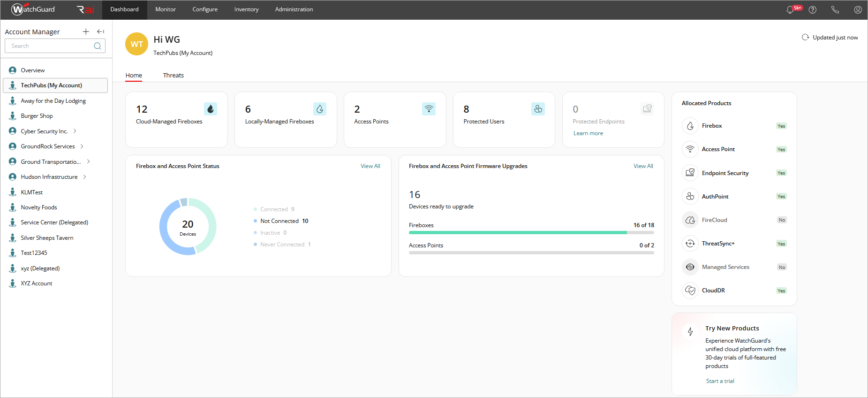Collapse the Account Manager panel arrow
868x398 pixels.
100,31
